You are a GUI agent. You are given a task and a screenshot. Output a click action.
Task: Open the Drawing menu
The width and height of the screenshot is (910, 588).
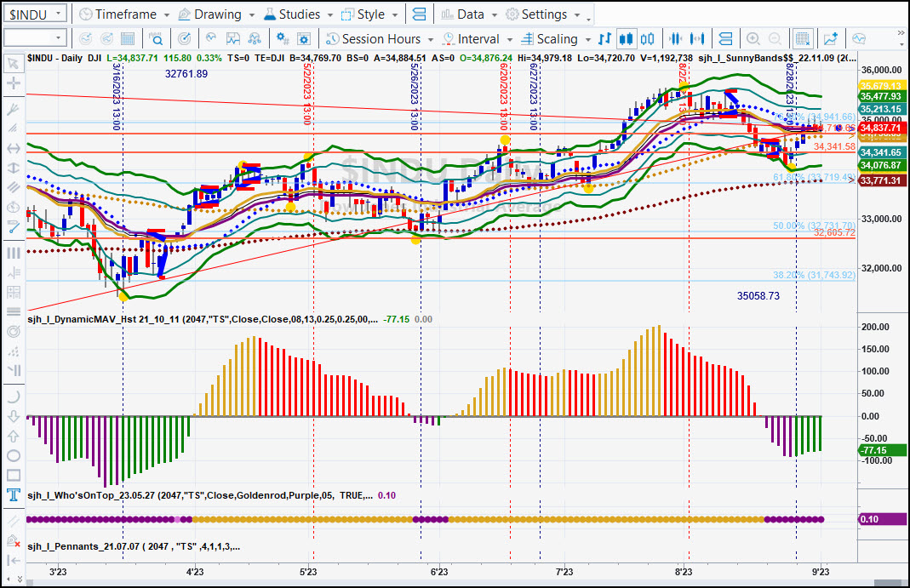tap(210, 14)
